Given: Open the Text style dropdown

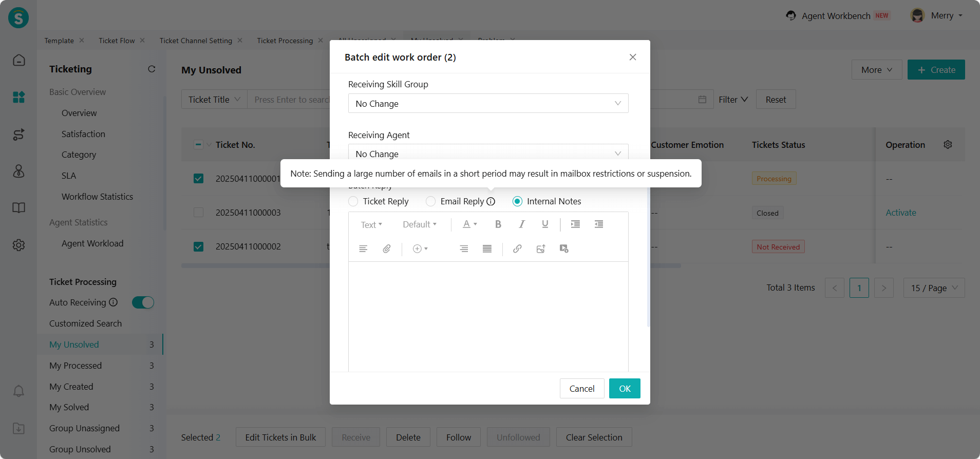Looking at the screenshot, I should (371, 225).
